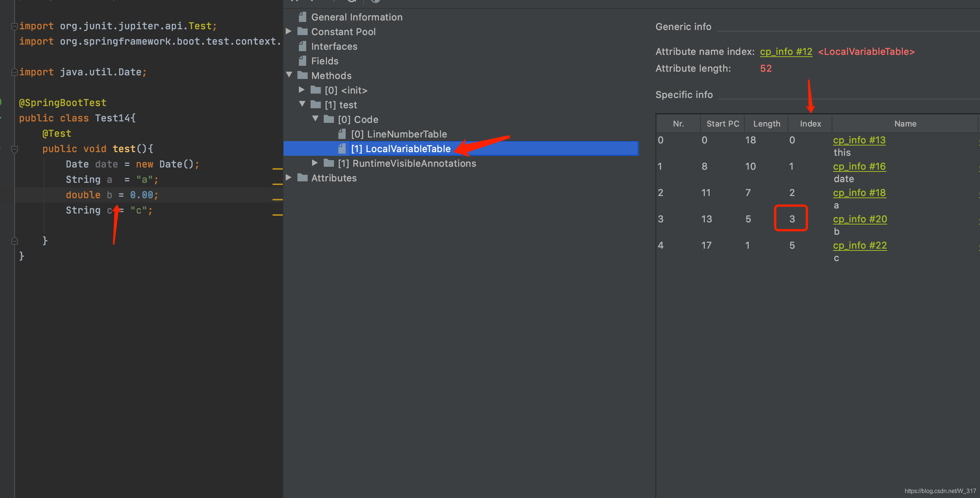Expand the [0] <init> method node

click(x=302, y=90)
